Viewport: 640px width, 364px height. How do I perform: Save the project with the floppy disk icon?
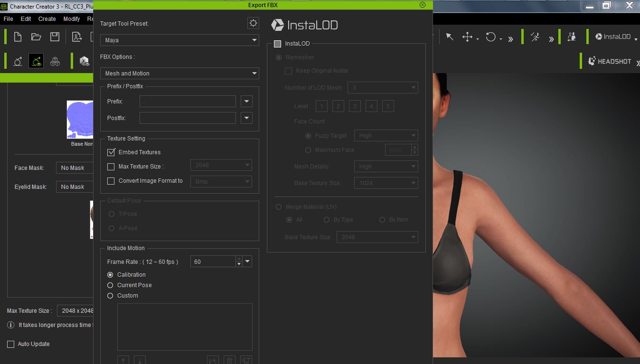tap(55, 37)
